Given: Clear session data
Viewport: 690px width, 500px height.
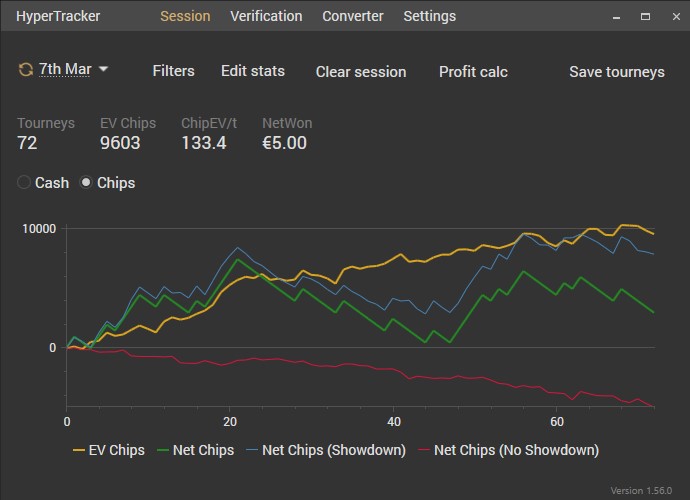Looking at the screenshot, I should click(x=361, y=72).
